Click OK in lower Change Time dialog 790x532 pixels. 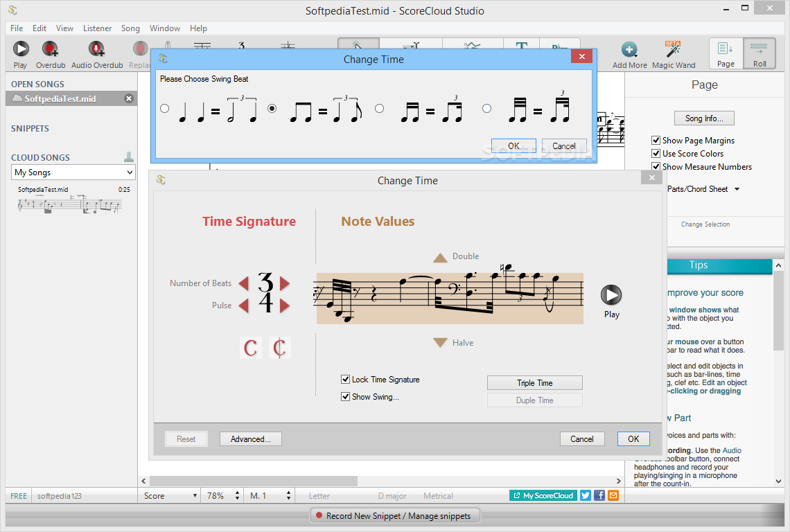click(633, 438)
